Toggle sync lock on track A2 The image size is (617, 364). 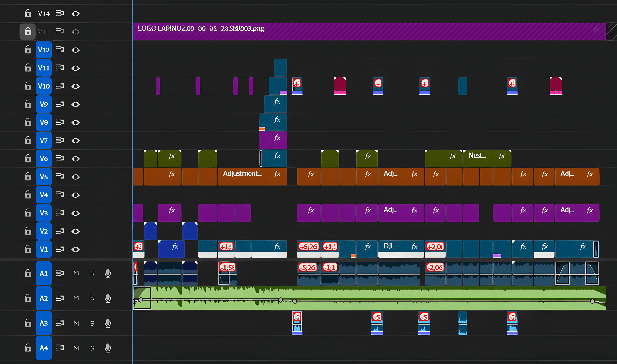pyautogui.click(x=60, y=298)
